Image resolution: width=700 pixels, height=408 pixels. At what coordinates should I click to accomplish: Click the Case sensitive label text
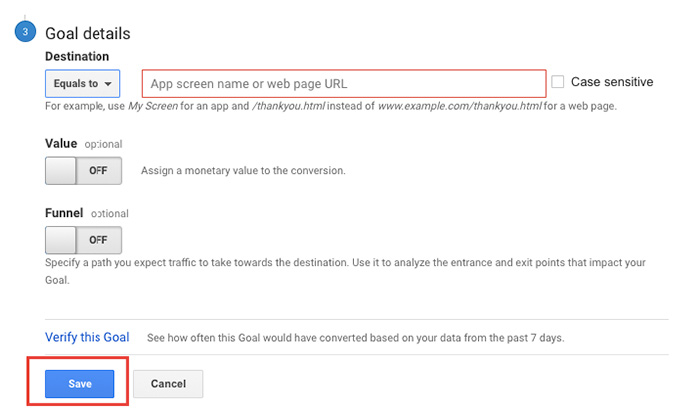[612, 82]
